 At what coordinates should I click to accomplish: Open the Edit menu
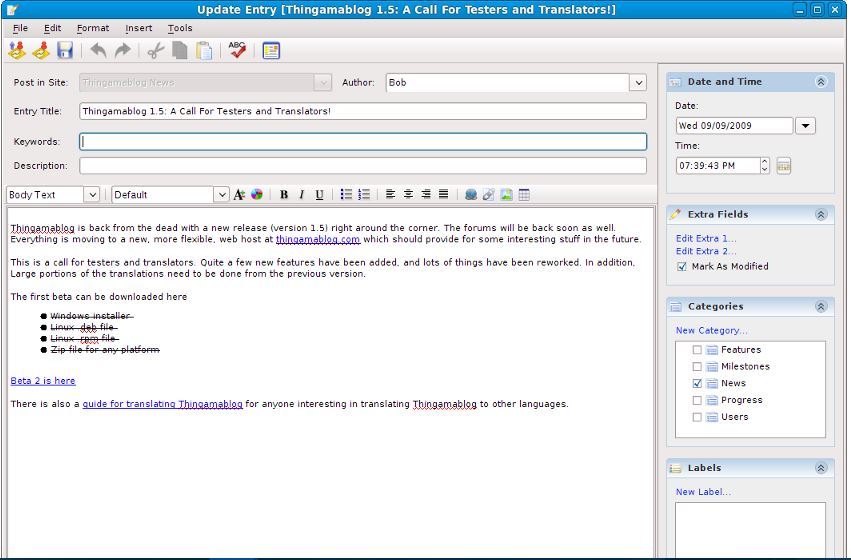point(53,28)
